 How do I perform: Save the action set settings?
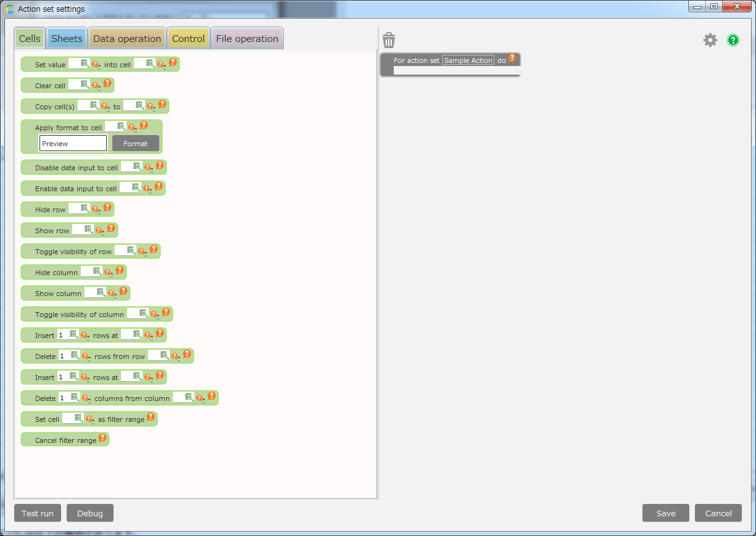tap(665, 513)
